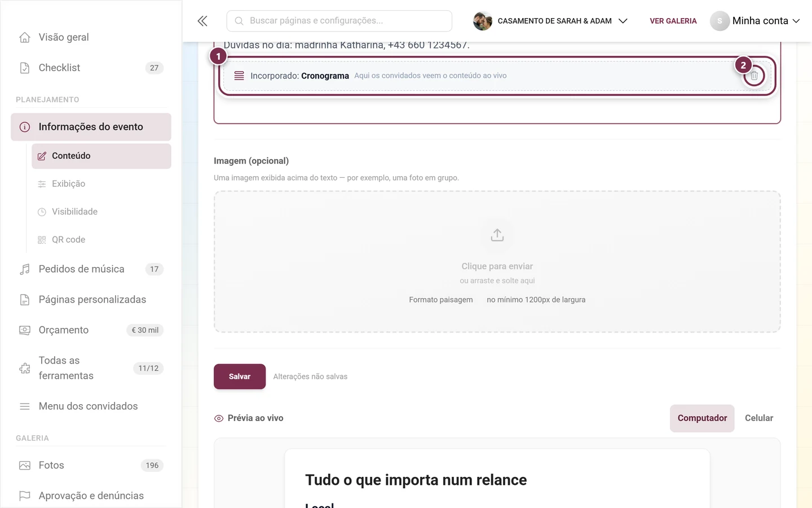Click the Visibilidade clock icon
Image resolution: width=812 pixels, height=508 pixels.
click(x=42, y=212)
